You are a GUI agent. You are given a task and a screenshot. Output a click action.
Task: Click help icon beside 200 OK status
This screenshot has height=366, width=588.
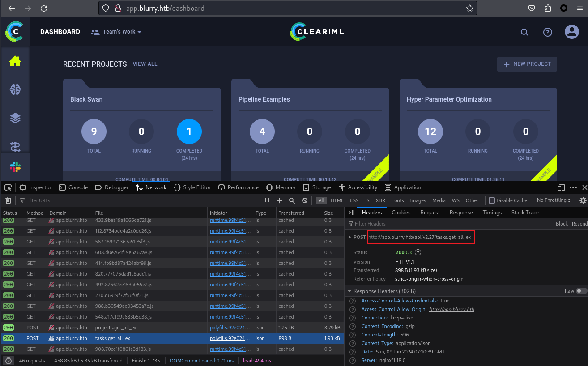[418, 252]
